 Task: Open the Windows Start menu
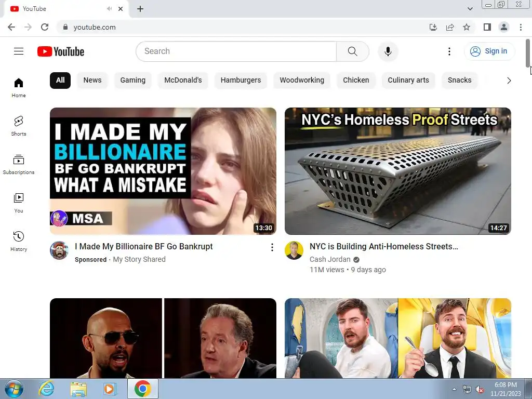14,389
